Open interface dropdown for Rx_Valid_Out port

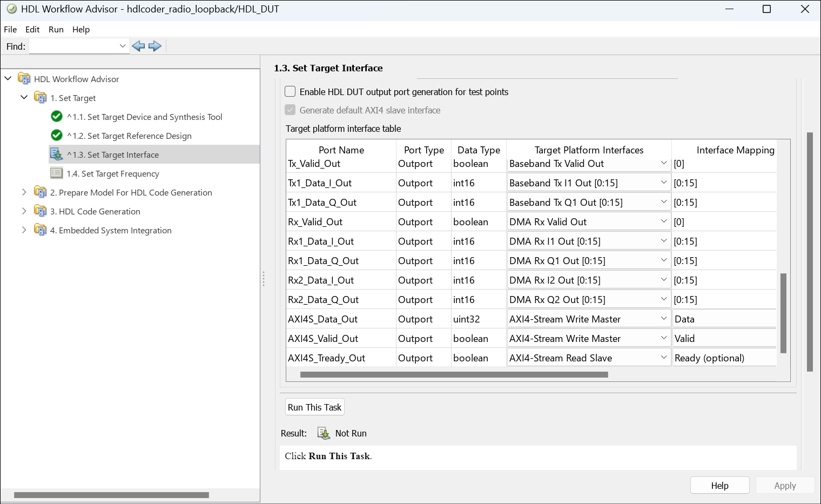664,221
